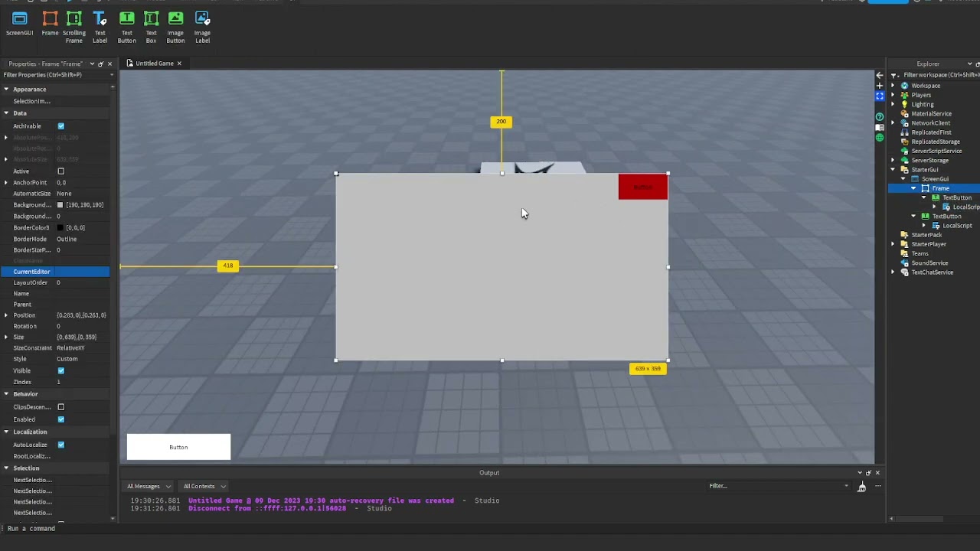Insert a Text Label element
The height and width of the screenshot is (551, 980).
tap(100, 28)
